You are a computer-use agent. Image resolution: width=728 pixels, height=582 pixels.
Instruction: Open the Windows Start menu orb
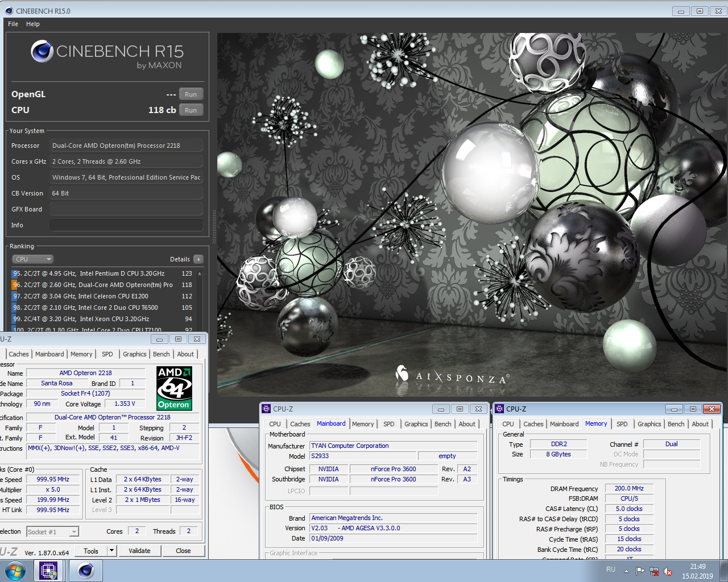pyautogui.click(x=15, y=571)
